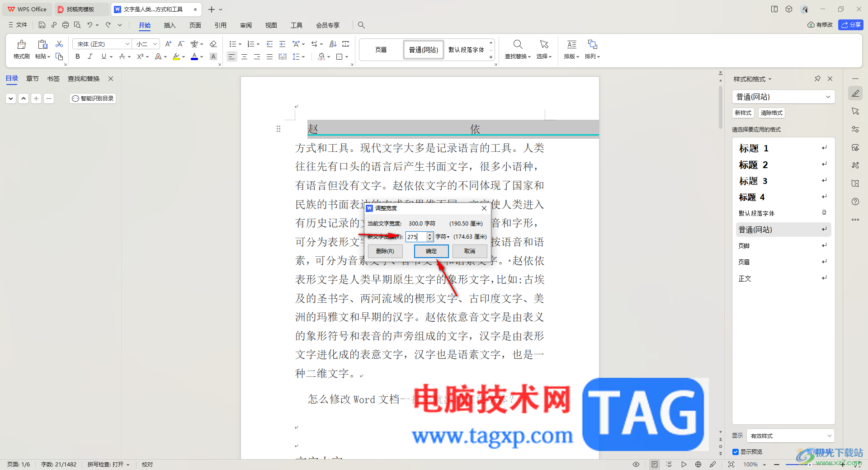This screenshot has width=868, height=470.
Task: Open the 文件 menu
Action: (18, 25)
